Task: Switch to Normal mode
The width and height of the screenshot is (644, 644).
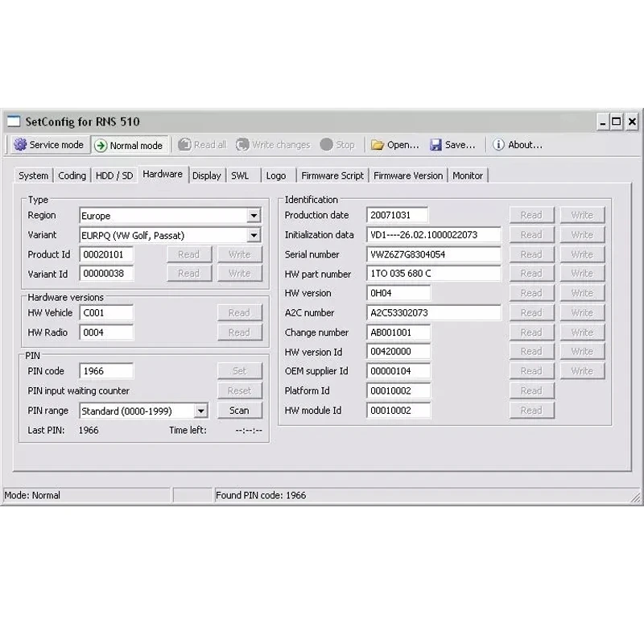Action: [129, 146]
